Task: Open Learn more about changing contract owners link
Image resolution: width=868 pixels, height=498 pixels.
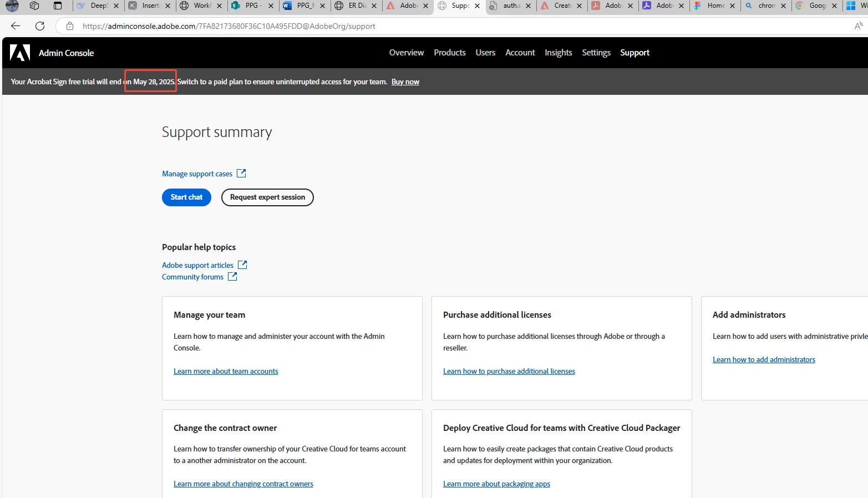Action: (243, 484)
